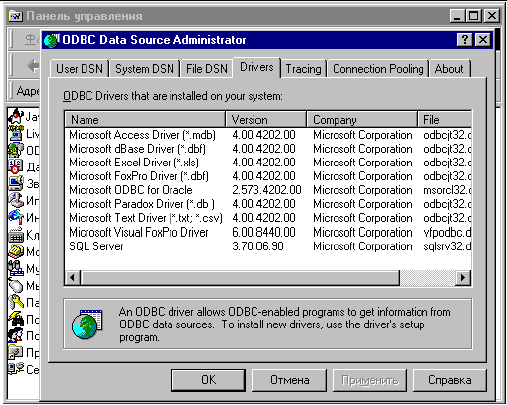The width and height of the screenshot is (507, 405).
Task: Switch to the Connection Pooling tab
Action: (x=378, y=69)
